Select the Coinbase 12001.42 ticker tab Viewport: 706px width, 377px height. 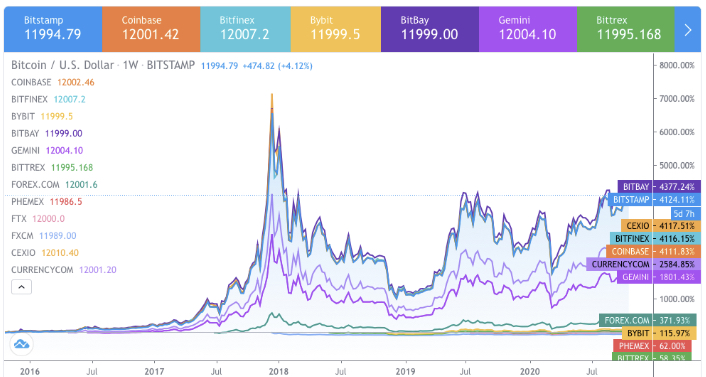(151, 29)
